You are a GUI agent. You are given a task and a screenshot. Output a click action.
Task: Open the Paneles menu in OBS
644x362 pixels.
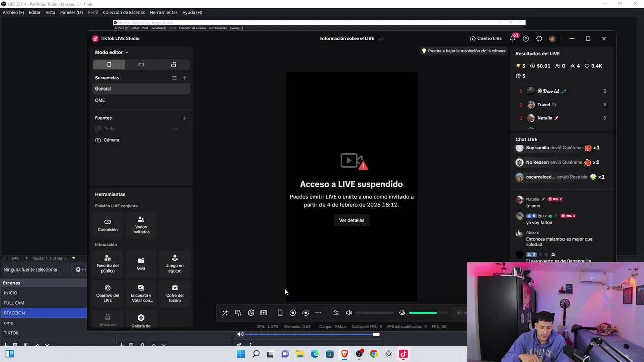71,12
